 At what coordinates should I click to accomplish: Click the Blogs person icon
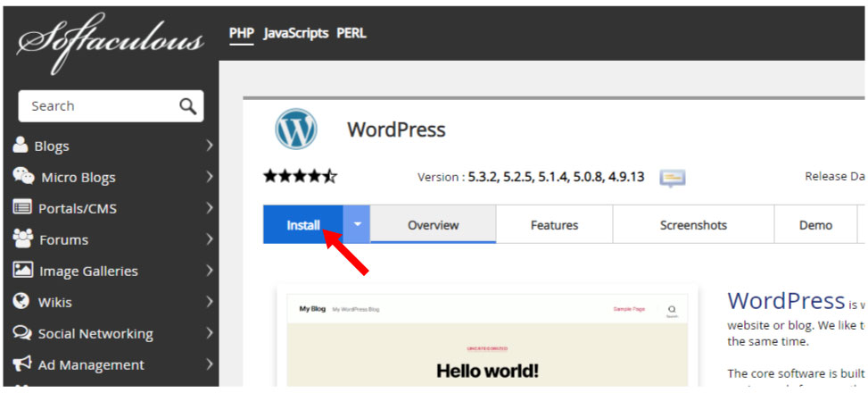[21, 145]
